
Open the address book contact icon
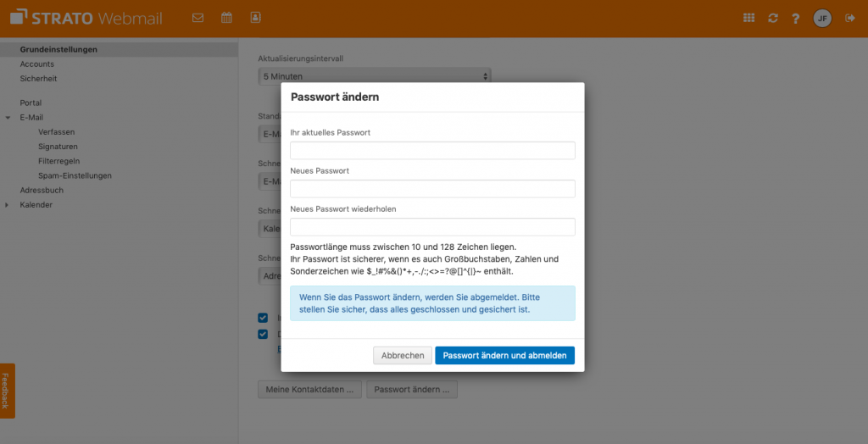click(255, 18)
